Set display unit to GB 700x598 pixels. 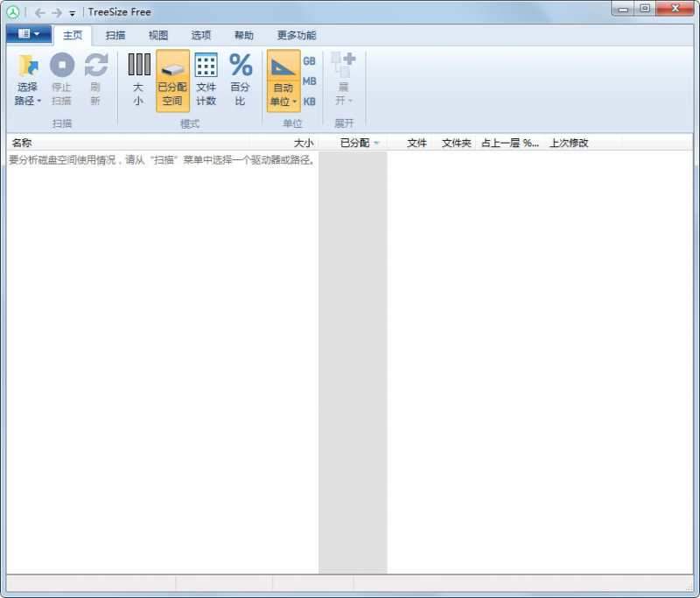point(310,61)
